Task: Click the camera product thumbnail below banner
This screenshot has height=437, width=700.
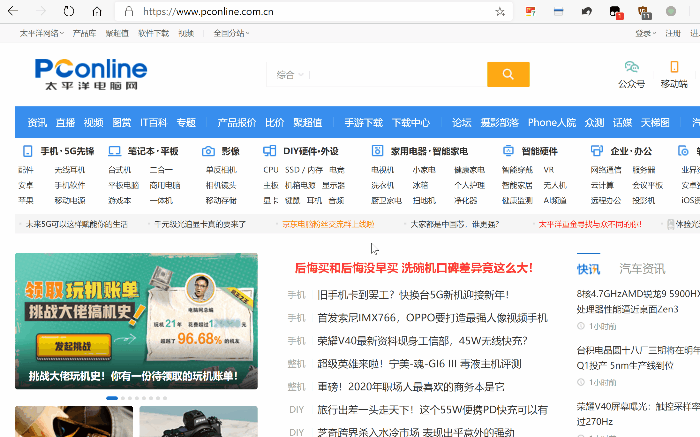Action: click(x=198, y=421)
